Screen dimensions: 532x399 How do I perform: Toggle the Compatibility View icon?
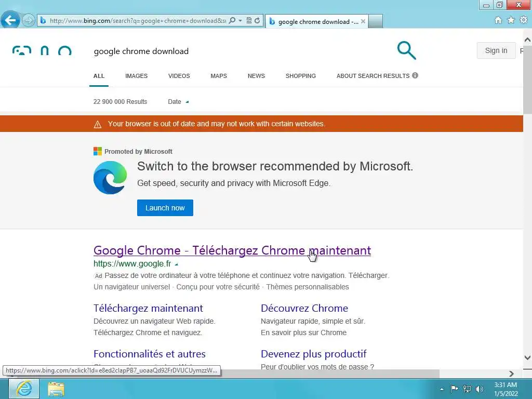(x=249, y=20)
